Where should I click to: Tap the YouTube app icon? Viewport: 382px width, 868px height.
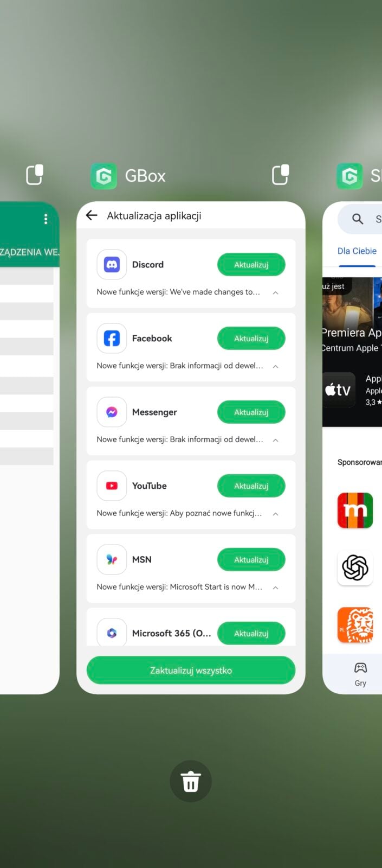coord(112,486)
